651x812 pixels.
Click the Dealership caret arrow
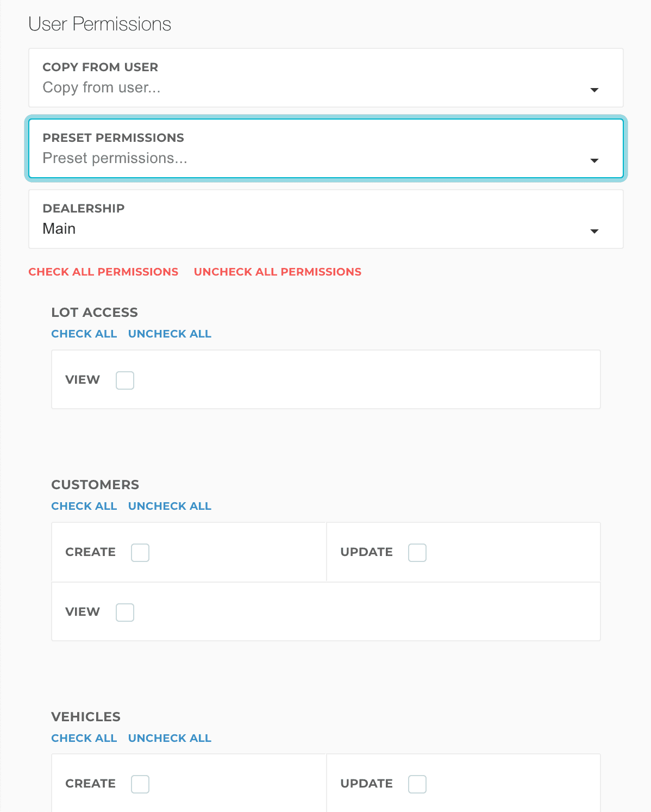[594, 232]
